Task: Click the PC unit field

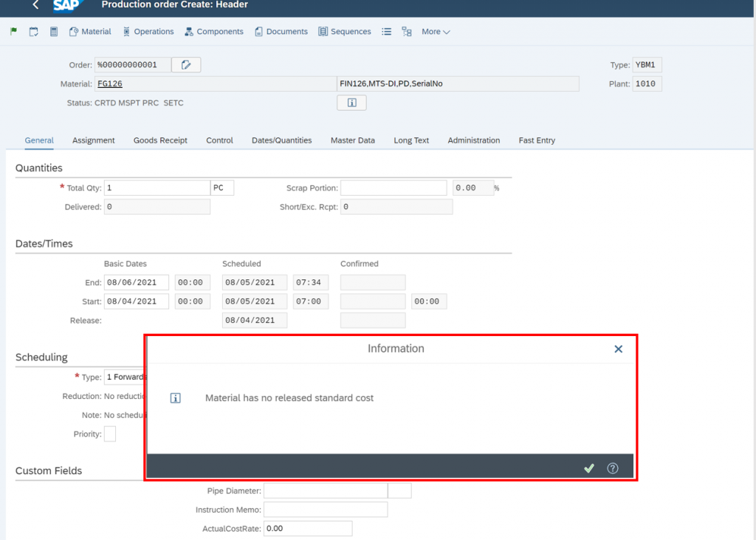Action: tap(222, 188)
